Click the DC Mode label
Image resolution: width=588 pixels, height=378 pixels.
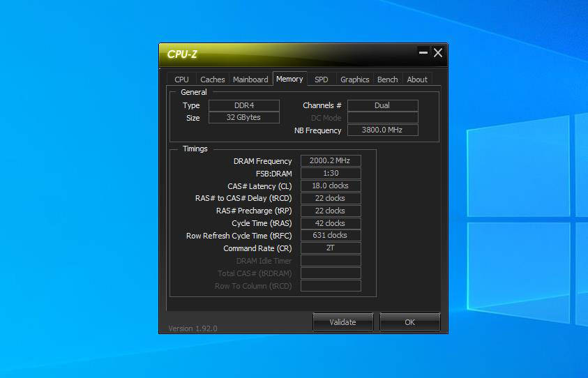pyautogui.click(x=326, y=118)
